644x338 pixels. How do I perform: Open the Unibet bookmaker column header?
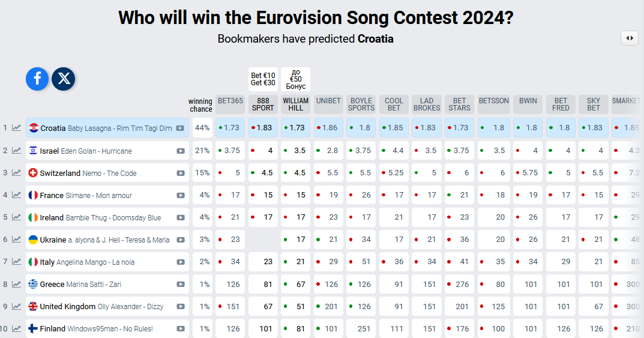pyautogui.click(x=328, y=101)
